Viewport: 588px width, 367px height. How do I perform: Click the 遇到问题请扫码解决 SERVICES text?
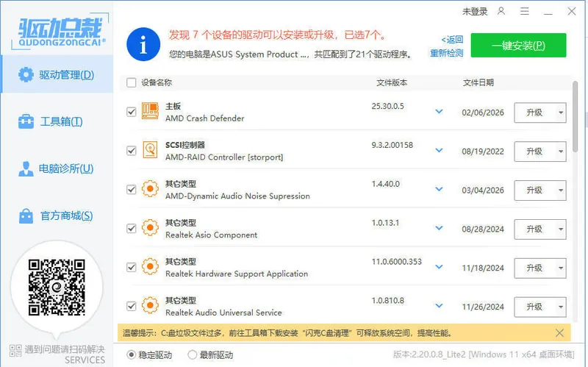65,354
